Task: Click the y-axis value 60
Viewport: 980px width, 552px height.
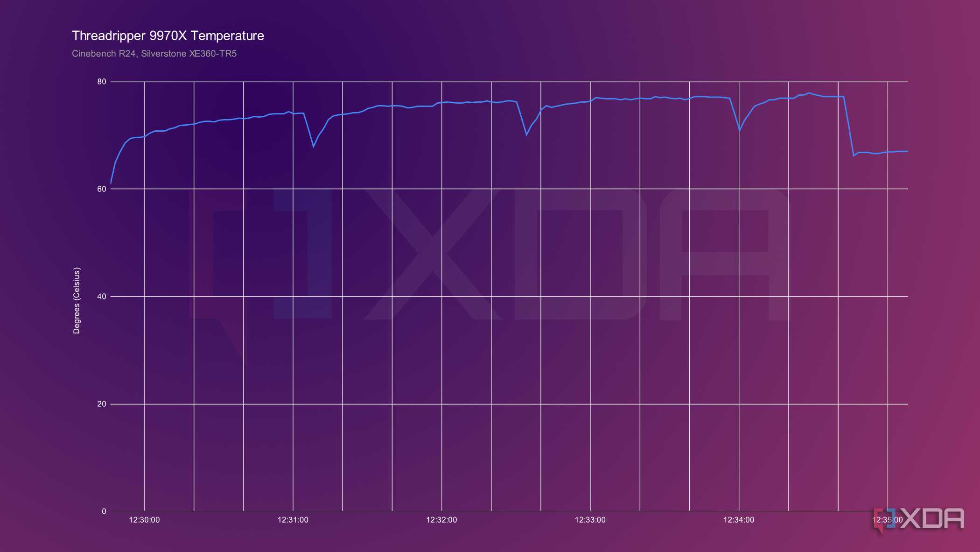Action: [102, 189]
